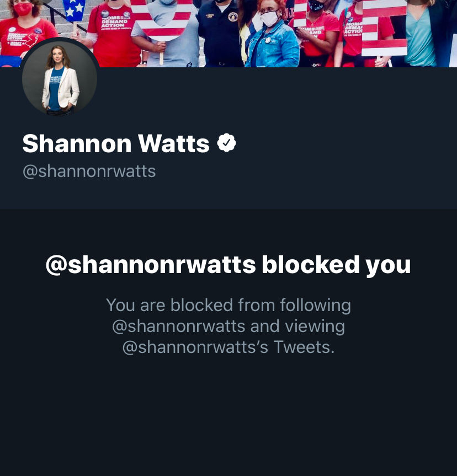Open Shannon Watts' circular profile photo
The height and width of the screenshot is (476, 457).
(x=60, y=78)
